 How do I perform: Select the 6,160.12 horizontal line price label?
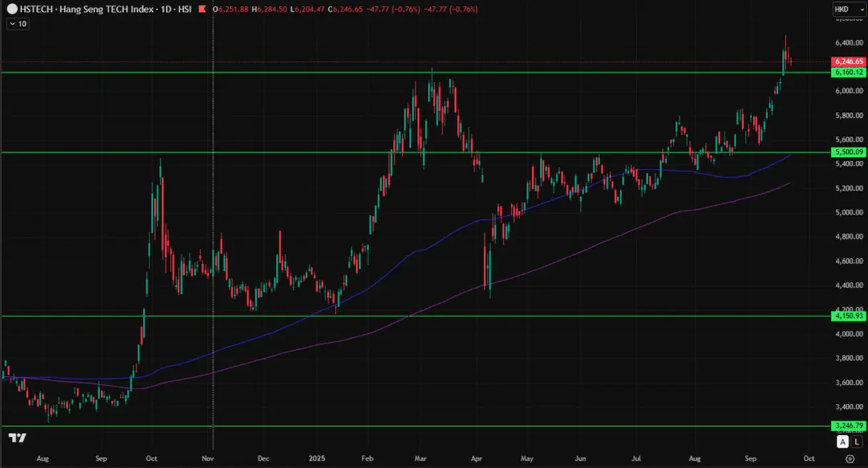pos(847,72)
